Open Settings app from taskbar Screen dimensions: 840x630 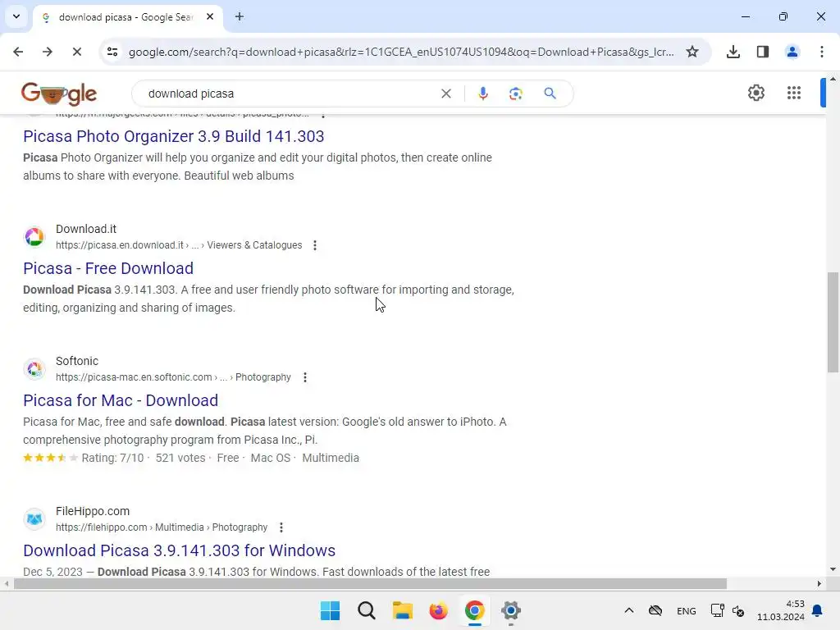click(x=510, y=610)
